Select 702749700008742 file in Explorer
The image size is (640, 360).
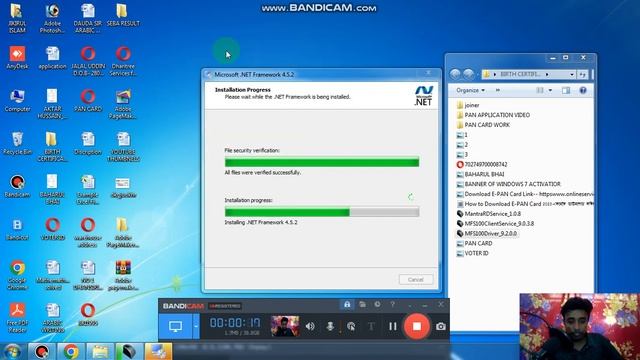(482, 164)
